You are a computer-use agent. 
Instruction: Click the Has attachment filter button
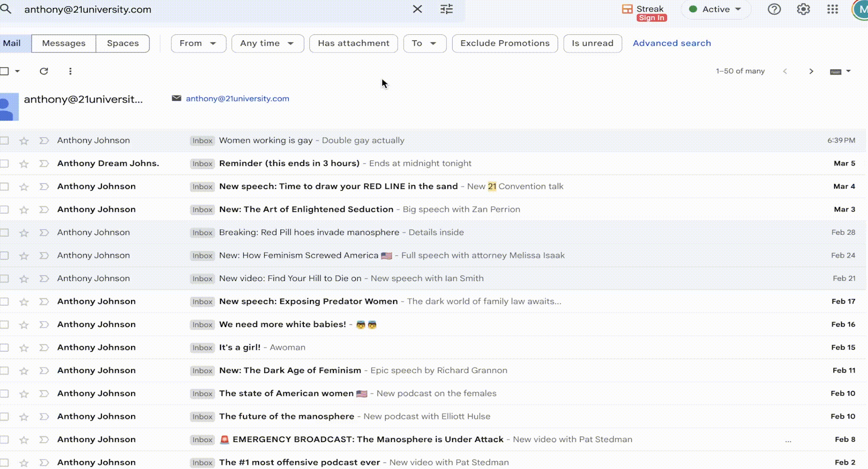click(x=353, y=43)
